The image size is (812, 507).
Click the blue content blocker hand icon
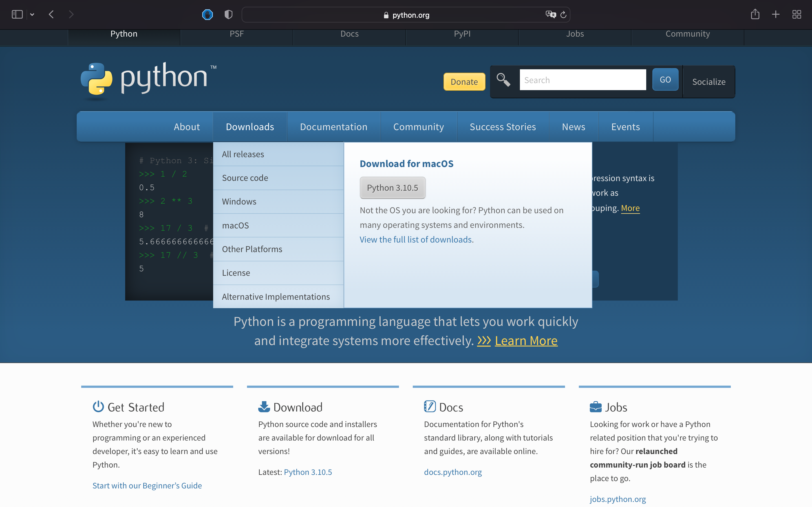tap(208, 14)
